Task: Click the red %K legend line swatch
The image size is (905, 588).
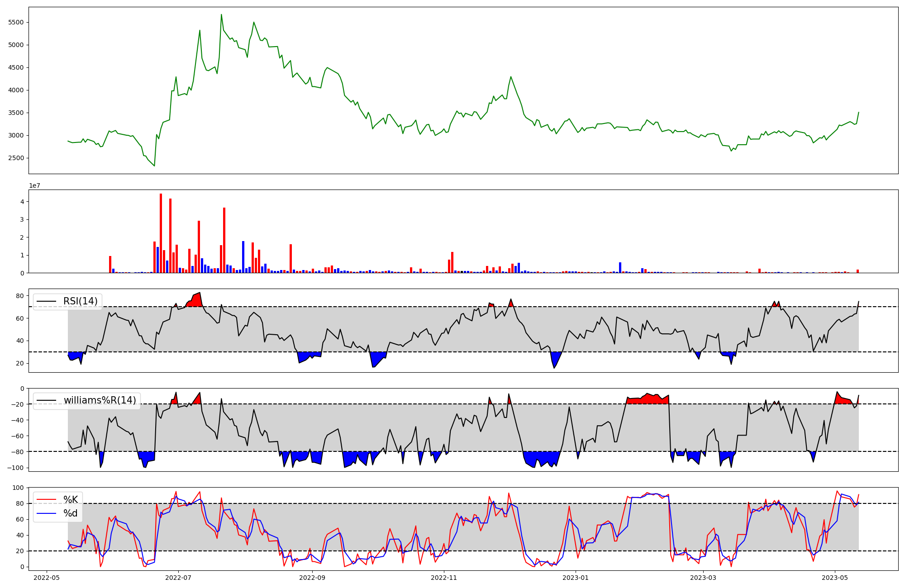Action: point(46,499)
